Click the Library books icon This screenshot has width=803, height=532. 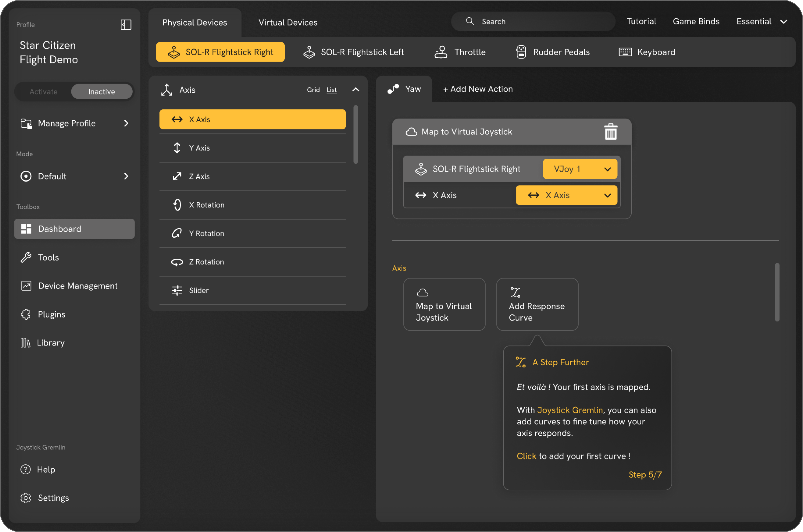click(x=25, y=343)
